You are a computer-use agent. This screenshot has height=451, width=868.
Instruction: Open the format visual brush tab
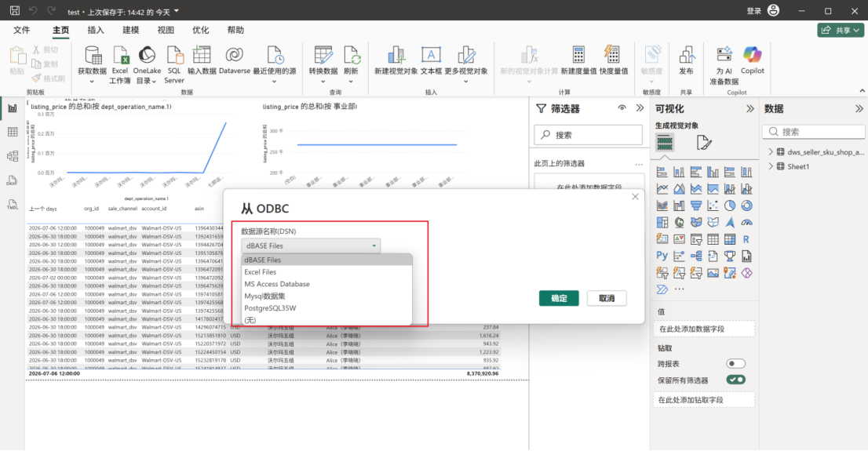pyautogui.click(x=704, y=143)
